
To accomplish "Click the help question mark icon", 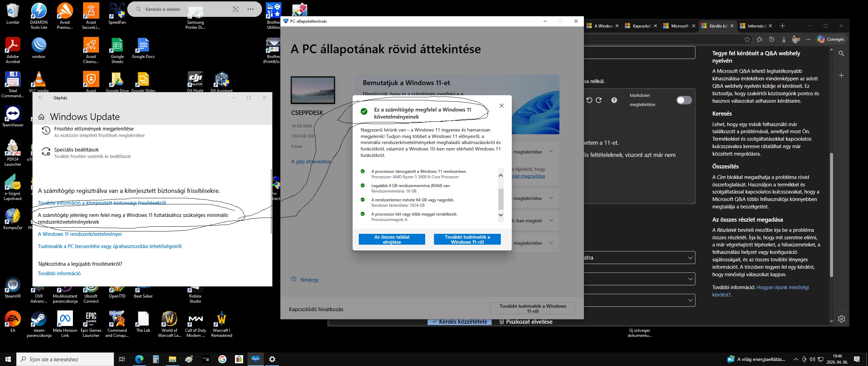I will [x=614, y=100].
